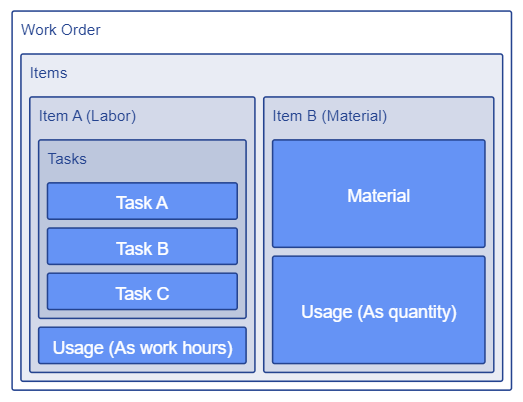Click the Task C box
The image size is (523, 402).
point(142,292)
